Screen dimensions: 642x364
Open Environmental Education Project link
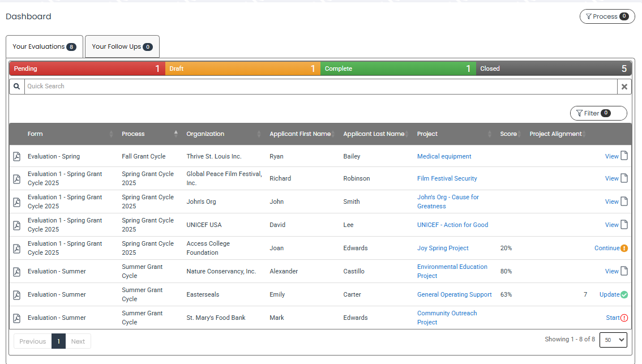pos(452,271)
